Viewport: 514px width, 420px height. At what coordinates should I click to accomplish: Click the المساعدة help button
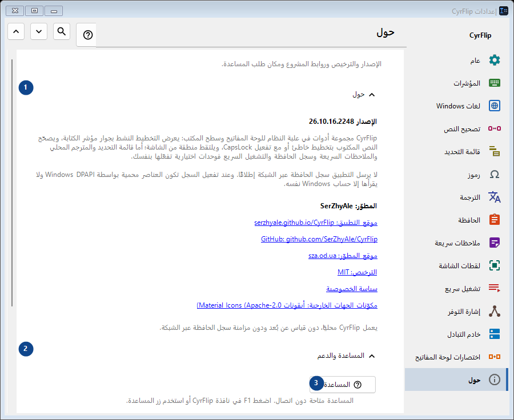(343, 384)
